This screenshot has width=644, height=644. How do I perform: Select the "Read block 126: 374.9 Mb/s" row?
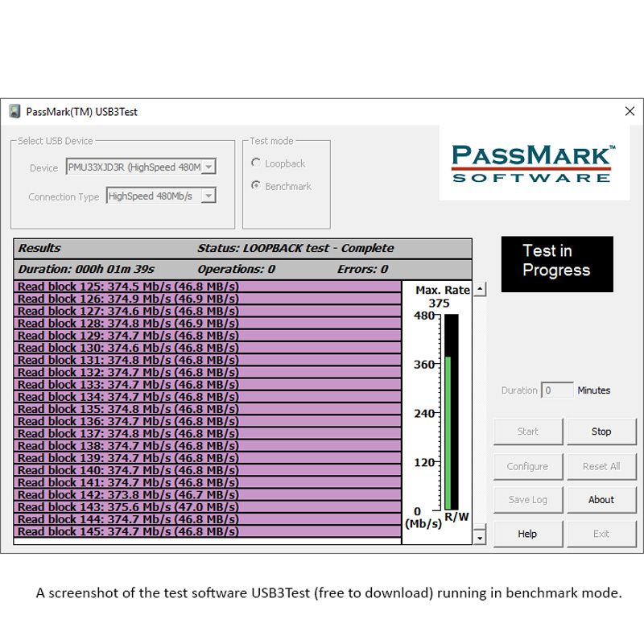coord(208,299)
